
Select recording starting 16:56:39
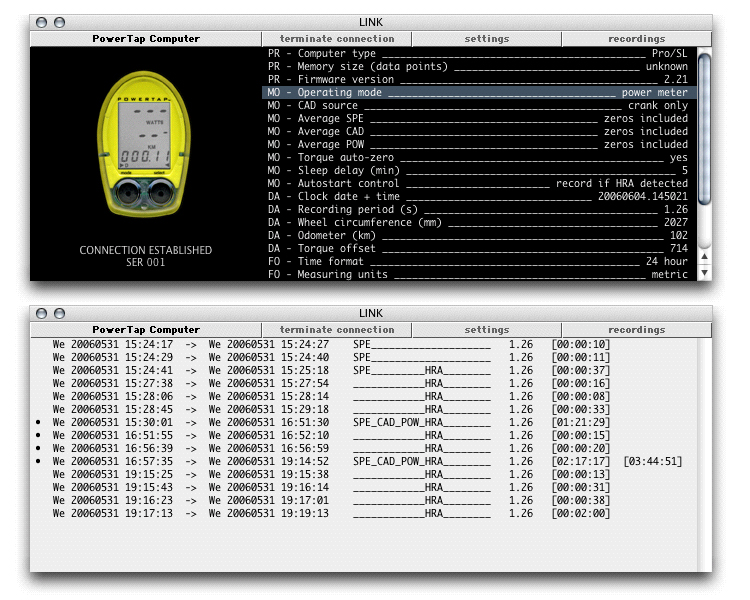(364, 448)
